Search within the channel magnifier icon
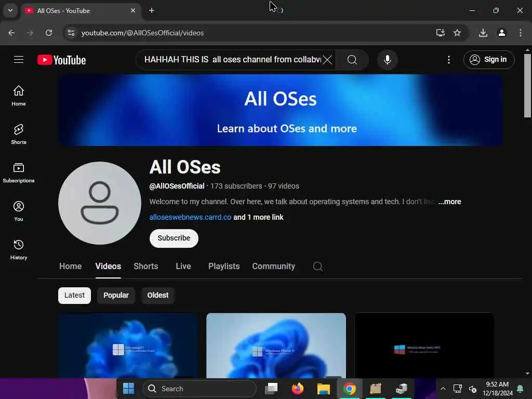 click(x=317, y=267)
